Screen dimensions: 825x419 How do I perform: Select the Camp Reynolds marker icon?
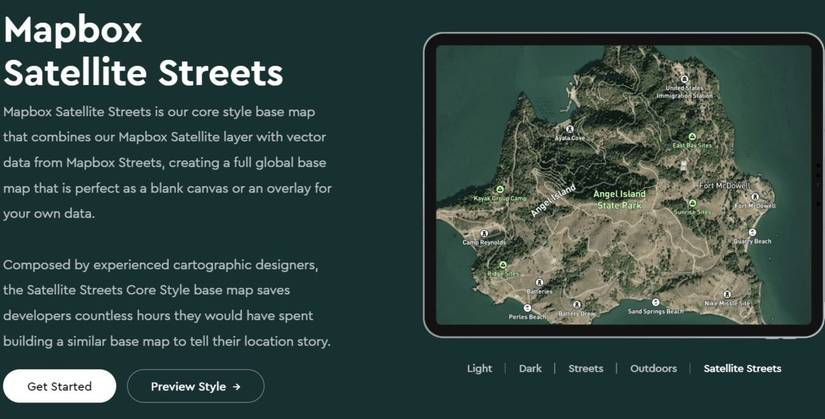pyautogui.click(x=484, y=233)
